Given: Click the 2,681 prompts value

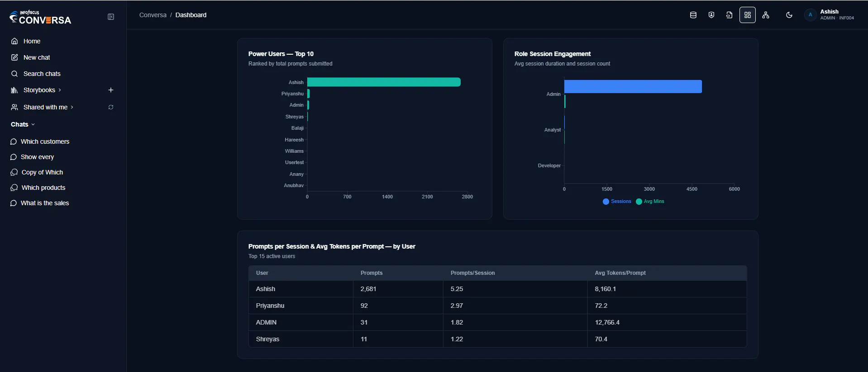Looking at the screenshot, I should click(x=368, y=289).
